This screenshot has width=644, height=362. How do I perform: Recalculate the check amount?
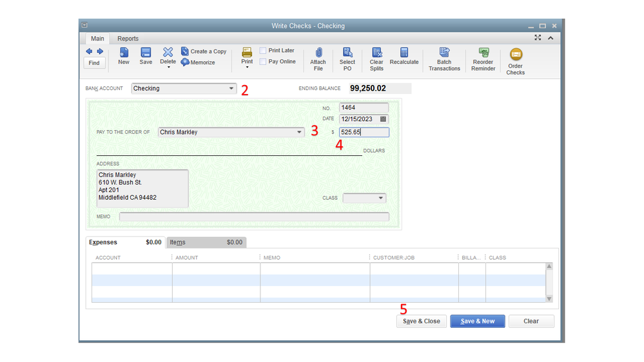(x=404, y=56)
